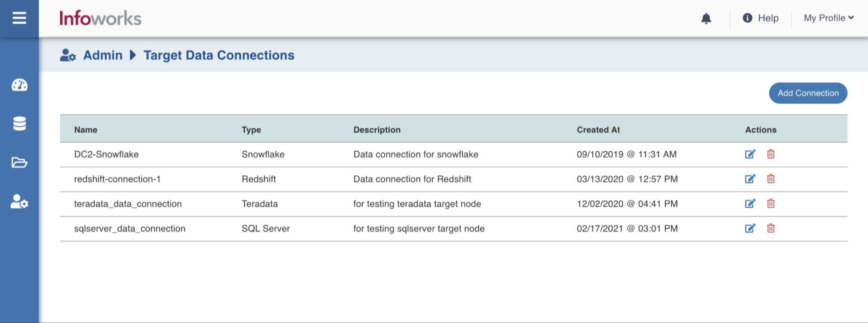
Task: Delete the DC2-Snowflake connection
Action: 771,154
